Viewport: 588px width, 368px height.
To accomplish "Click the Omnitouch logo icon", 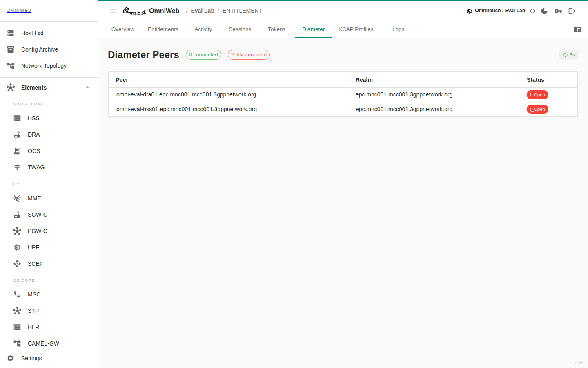I will click(x=134, y=11).
